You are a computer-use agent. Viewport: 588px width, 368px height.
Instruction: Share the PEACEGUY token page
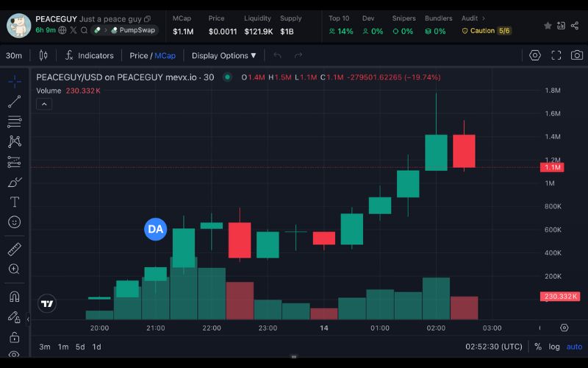coord(575,26)
